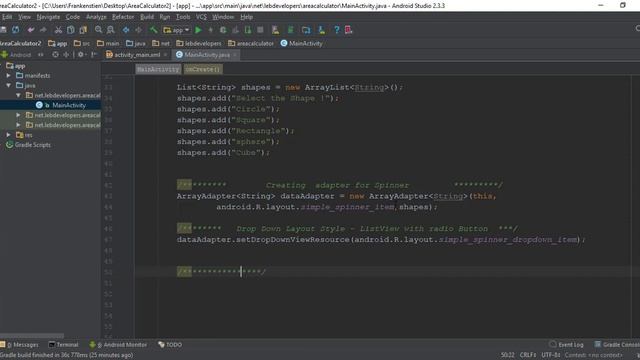Click lebdevelopers in navigation bar
Viewport: 640px width, 360px height.
pos(199,43)
